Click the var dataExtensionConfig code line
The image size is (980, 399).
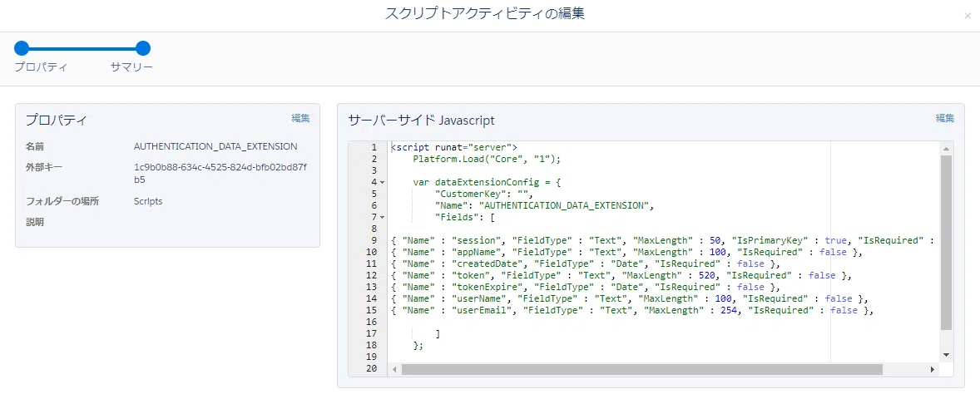[487, 182]
